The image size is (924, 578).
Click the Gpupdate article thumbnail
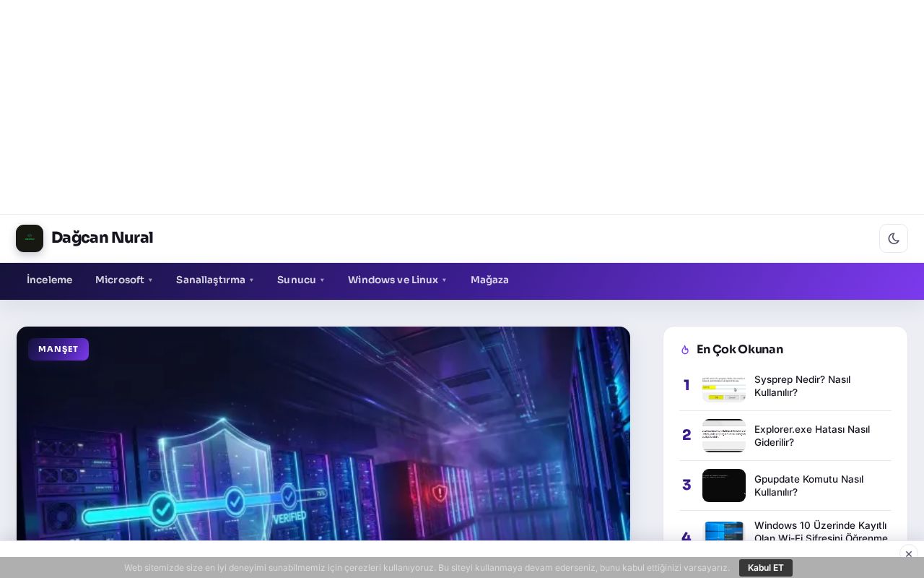click(x=724, y=486)
